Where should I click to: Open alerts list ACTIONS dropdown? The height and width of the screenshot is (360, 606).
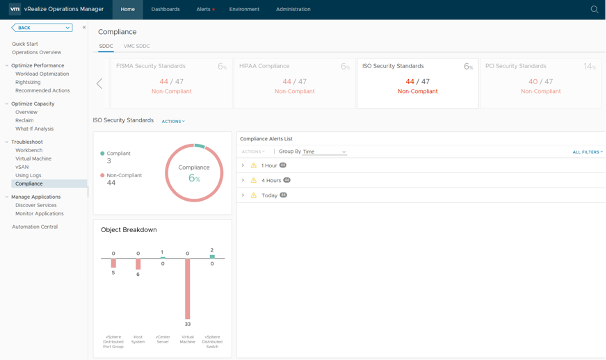tap(253, 152)
